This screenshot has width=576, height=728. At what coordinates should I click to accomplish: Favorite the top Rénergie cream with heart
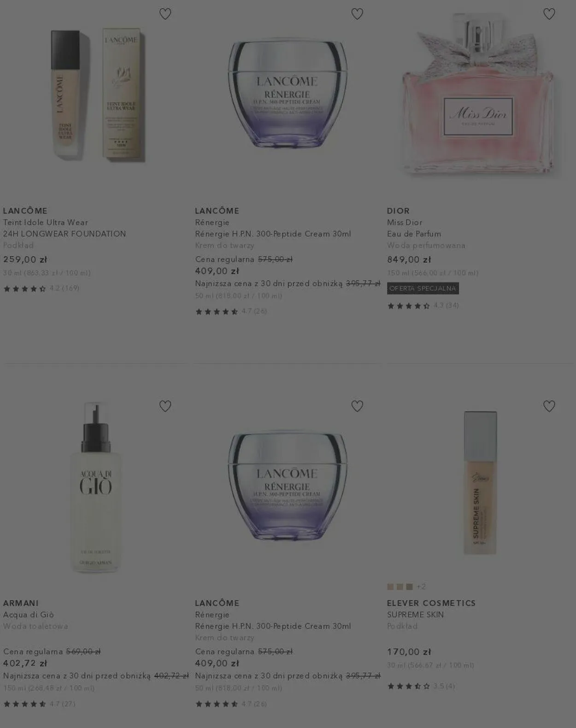357,14
